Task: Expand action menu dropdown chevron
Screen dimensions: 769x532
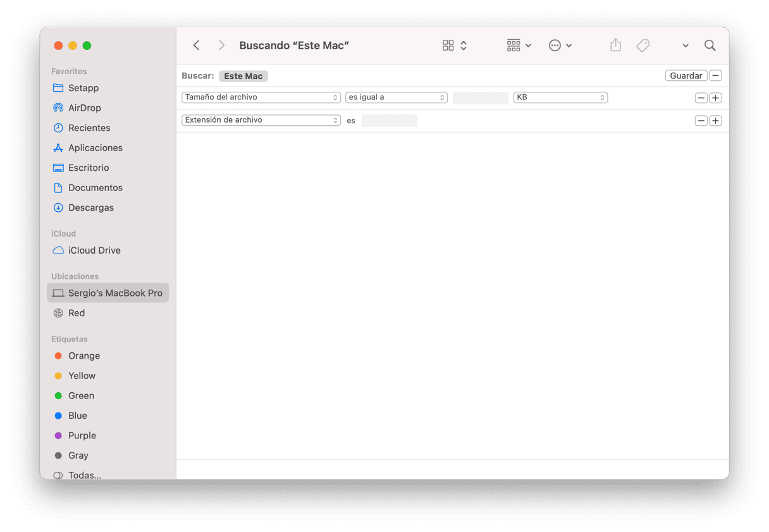Action: click(x=569, y=46)
